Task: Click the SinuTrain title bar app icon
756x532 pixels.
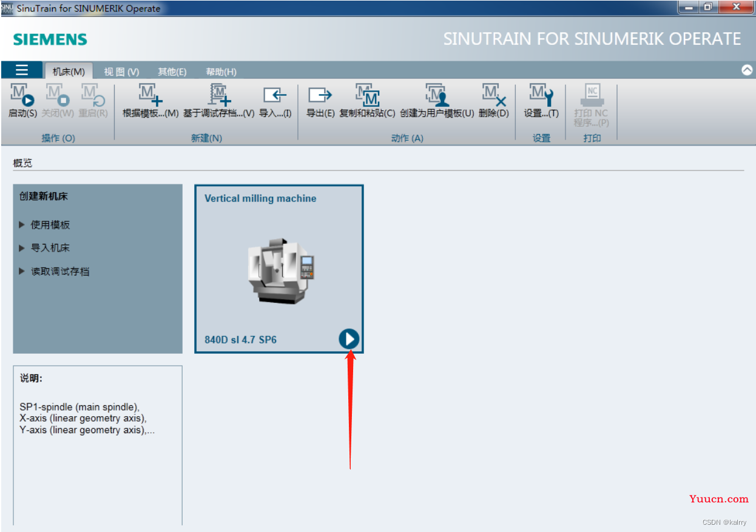Action: coord(7,8)
